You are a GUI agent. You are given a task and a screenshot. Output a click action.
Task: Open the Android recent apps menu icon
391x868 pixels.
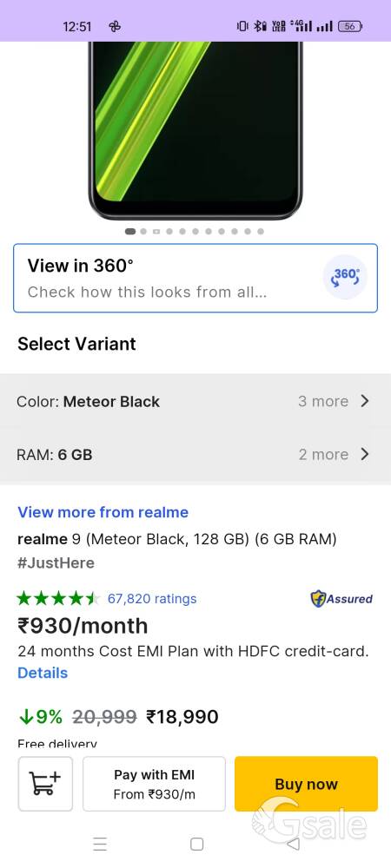(x=100, y=844)
